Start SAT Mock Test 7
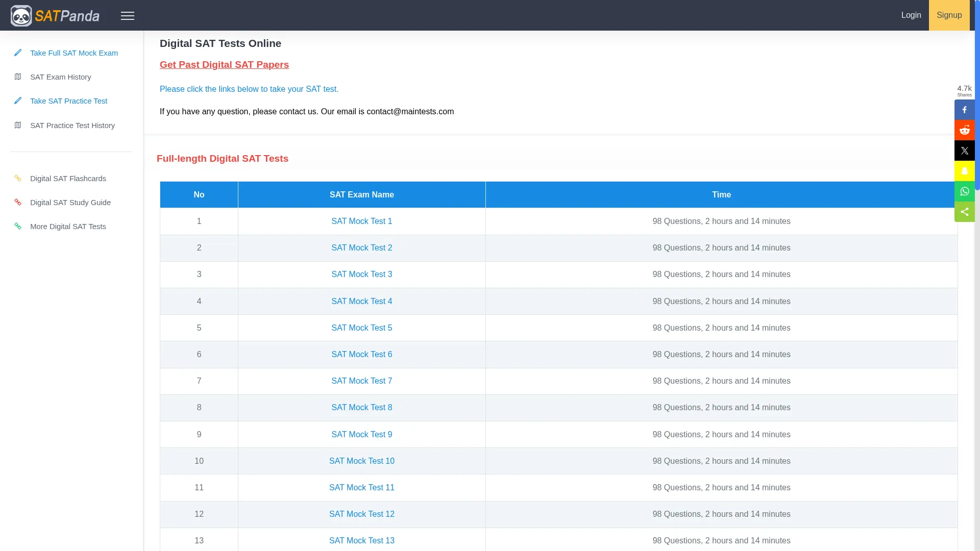Viewport: 980px width, 551px height. pos(362,381)
